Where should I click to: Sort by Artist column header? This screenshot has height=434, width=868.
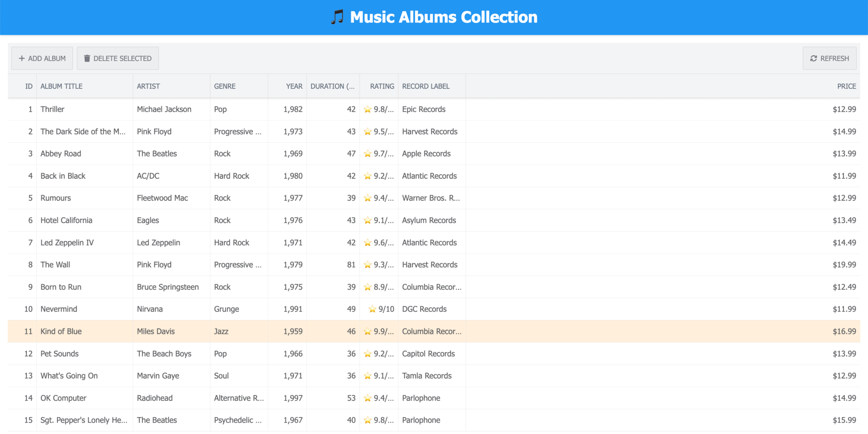[172, 86]
